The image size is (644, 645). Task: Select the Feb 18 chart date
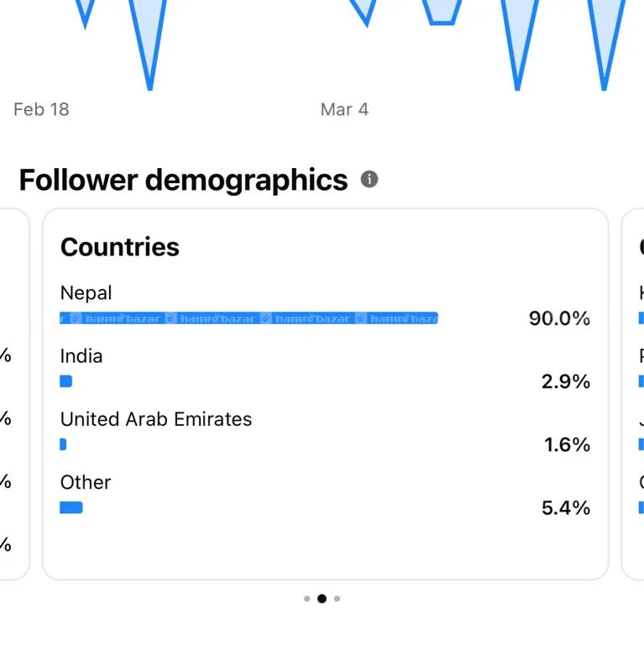pos(41,109)
